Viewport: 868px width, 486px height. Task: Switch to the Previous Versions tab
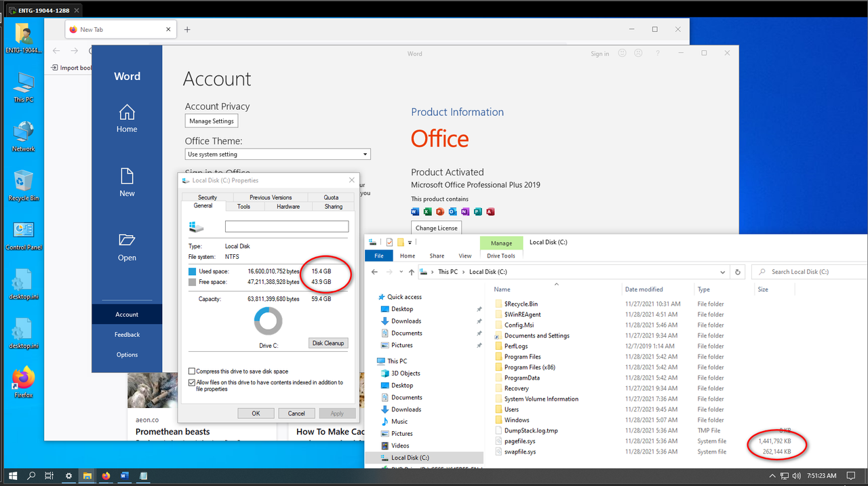point(271,197)
